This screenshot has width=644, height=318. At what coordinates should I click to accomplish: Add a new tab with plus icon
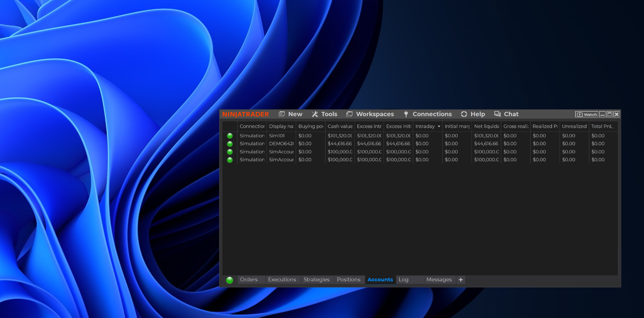(x=461, y=280)
